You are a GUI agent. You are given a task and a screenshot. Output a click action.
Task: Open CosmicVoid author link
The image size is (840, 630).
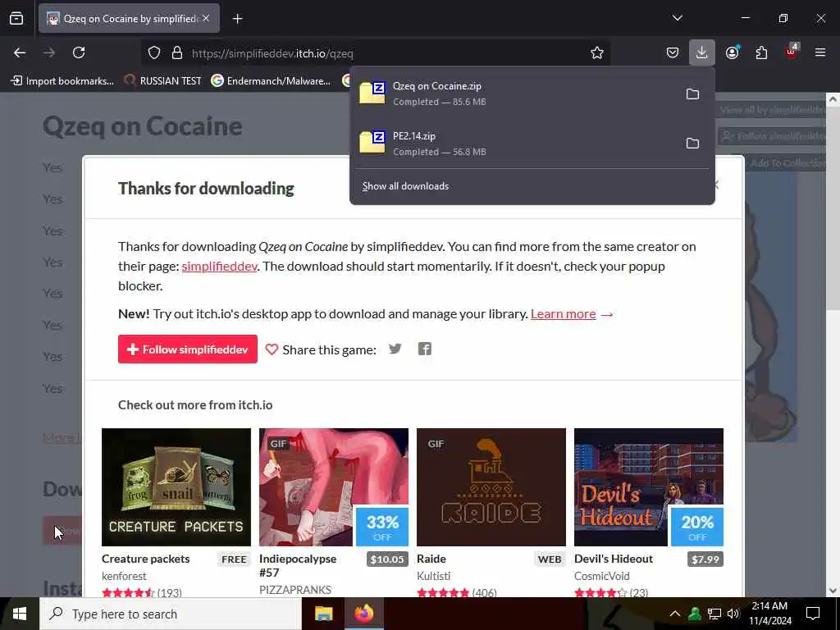(x=601, y=576)
